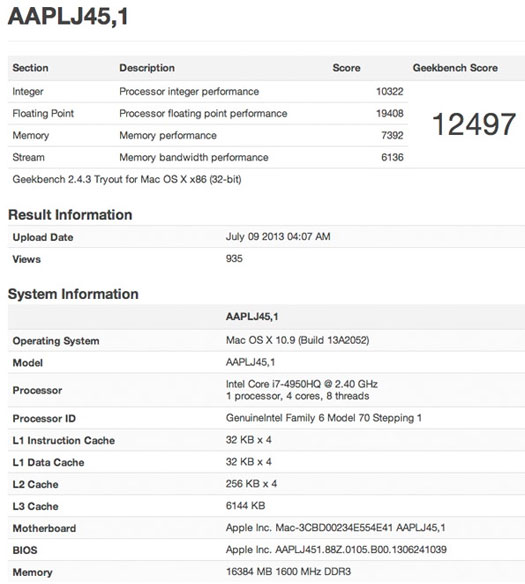This screenshot has height=584, width=525.
Task: Click the Description column header
Action: coord(147,68)
